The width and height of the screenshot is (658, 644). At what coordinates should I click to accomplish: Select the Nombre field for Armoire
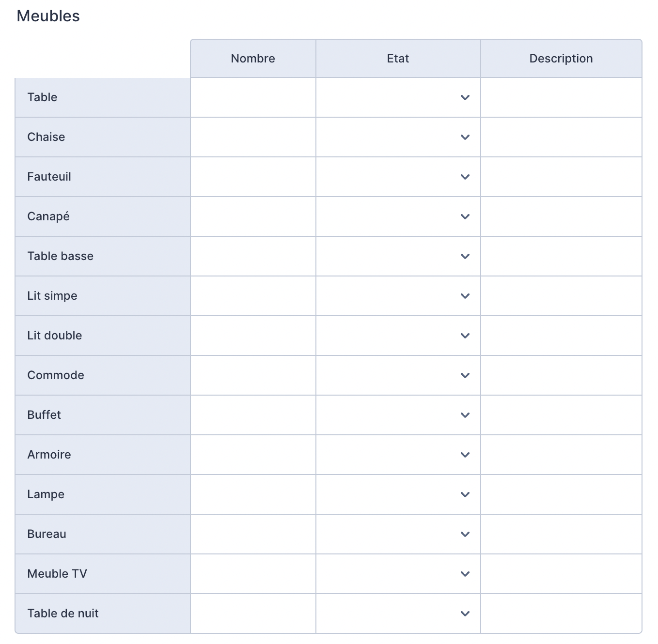click(x=253, y=455)
